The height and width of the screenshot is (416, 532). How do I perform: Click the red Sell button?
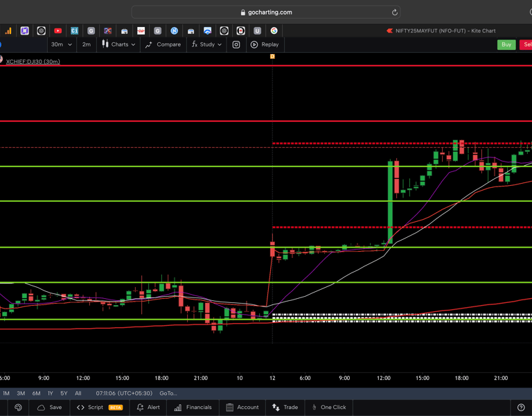(x=526, y=44)
